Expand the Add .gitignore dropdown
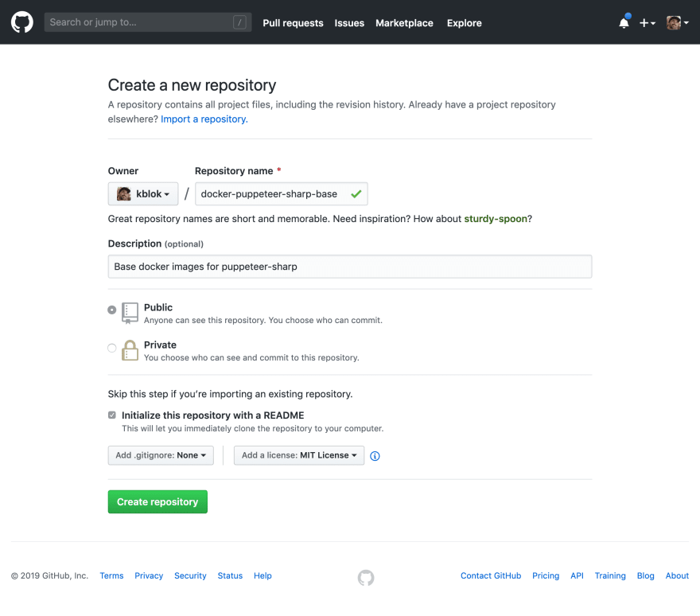Viewport: 700px width, 616px height. tap(161, 455)
